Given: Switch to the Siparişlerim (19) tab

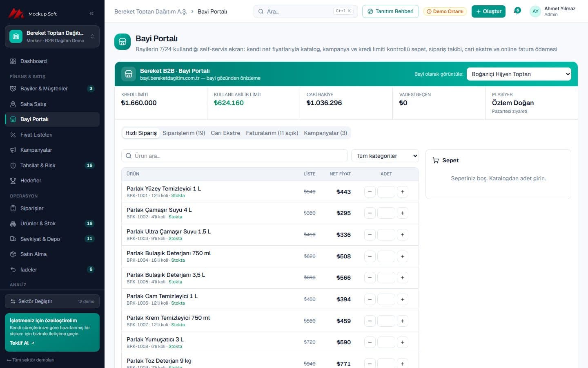Looking at the screenshot, I should click(184, 133).
